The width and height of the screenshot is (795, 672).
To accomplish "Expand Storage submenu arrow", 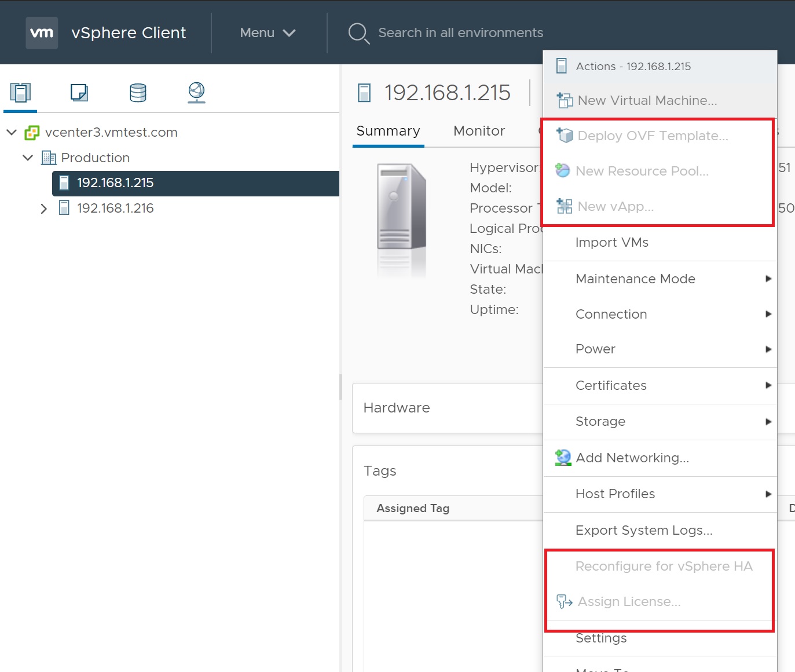I will click(x=768, y=422).
